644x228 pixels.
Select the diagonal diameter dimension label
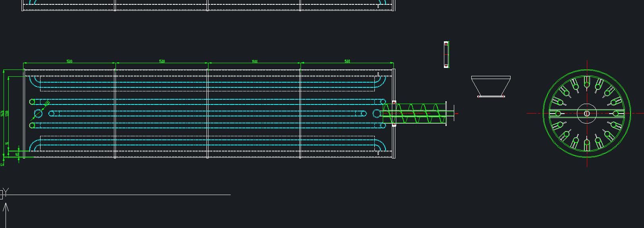pos(47,104)
